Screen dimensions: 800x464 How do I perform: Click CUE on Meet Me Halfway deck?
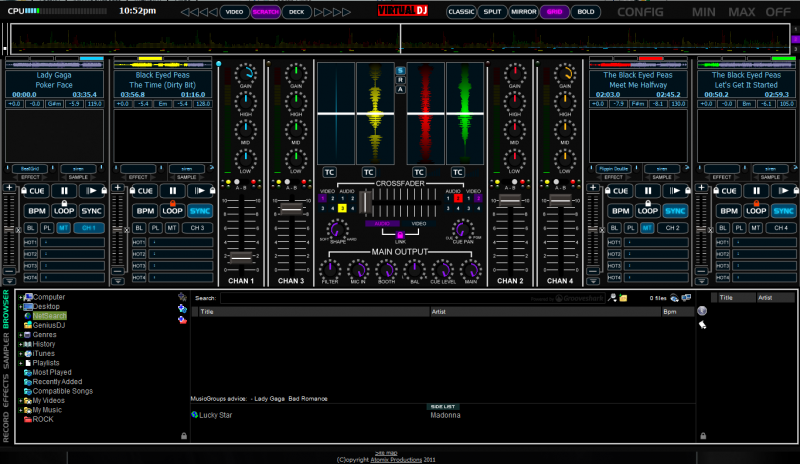(x=620, y=191)
